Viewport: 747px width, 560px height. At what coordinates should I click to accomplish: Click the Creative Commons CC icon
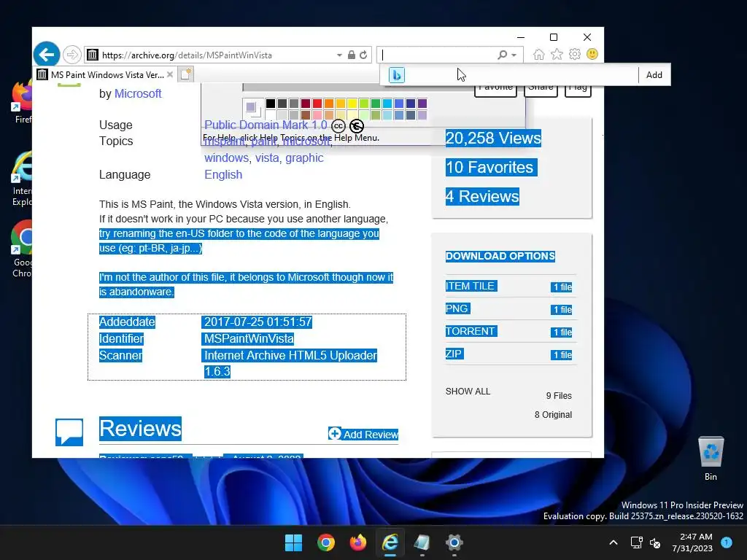pyautogui.click(x=338, y=125)
